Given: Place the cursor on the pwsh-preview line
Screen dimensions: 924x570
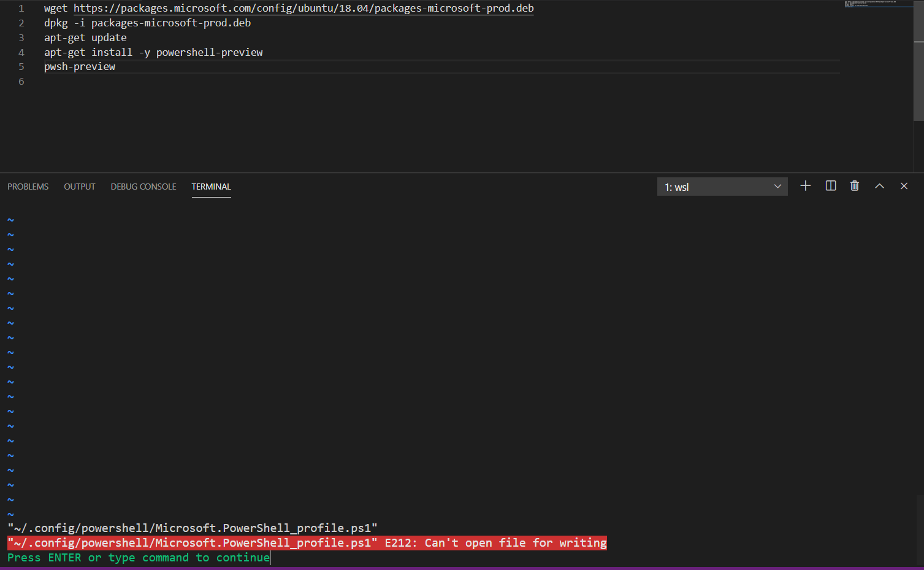Looking at the screenshot, I should click(x=80, y=66).
